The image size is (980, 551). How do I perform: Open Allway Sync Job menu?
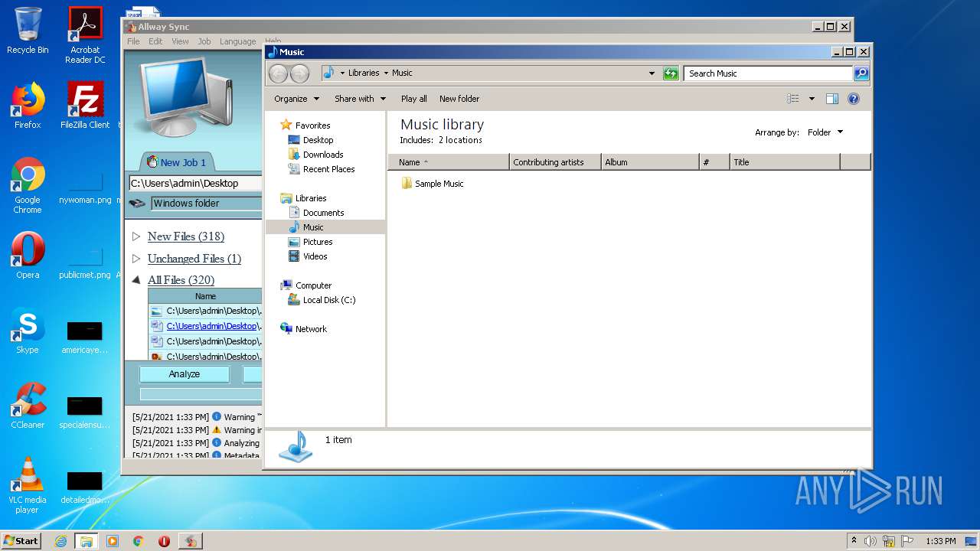tap(204, 41)
